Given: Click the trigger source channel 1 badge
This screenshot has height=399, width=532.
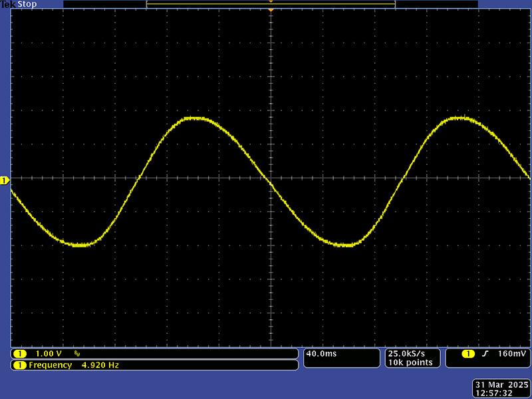Looking at the screenshot, I should click(x=469, y=354).
